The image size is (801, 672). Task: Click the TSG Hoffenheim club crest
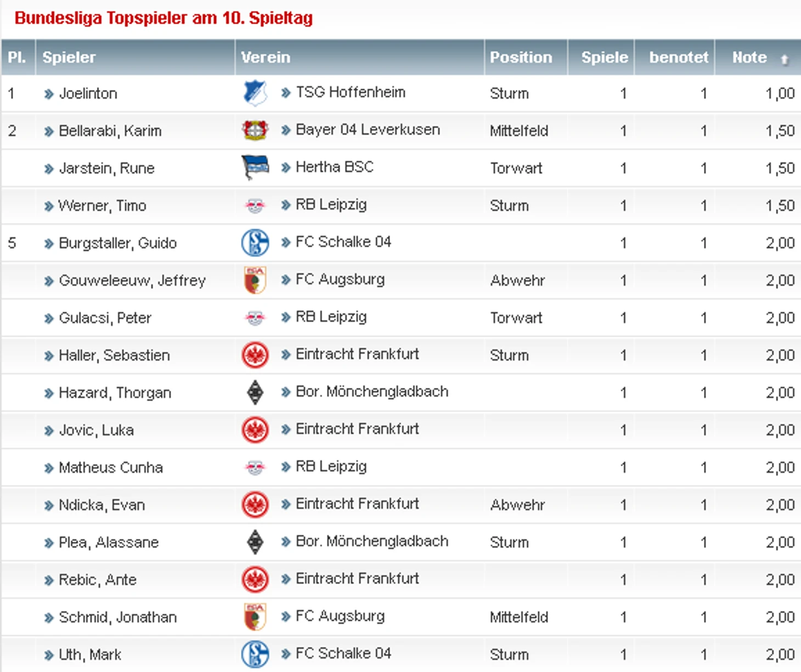(255, 93)
